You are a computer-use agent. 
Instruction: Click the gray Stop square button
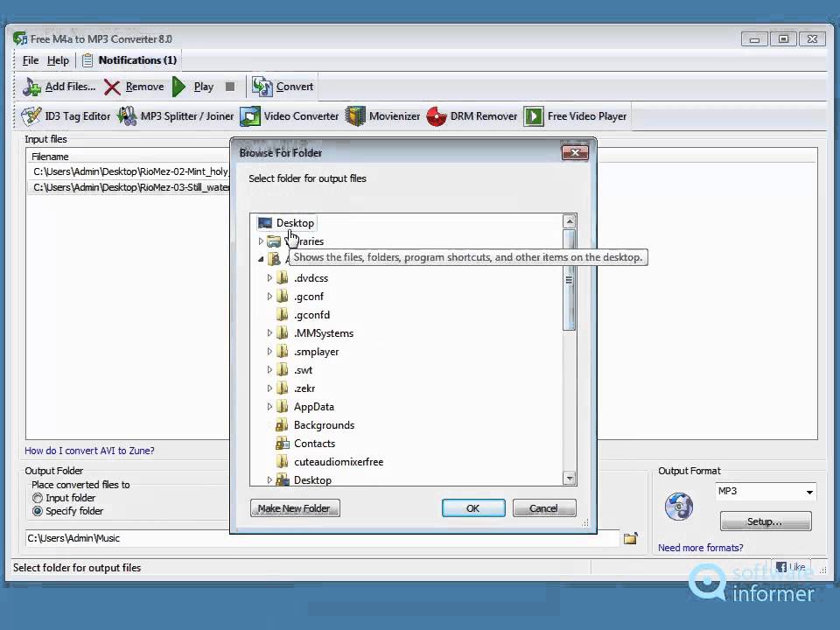(230, 87)
